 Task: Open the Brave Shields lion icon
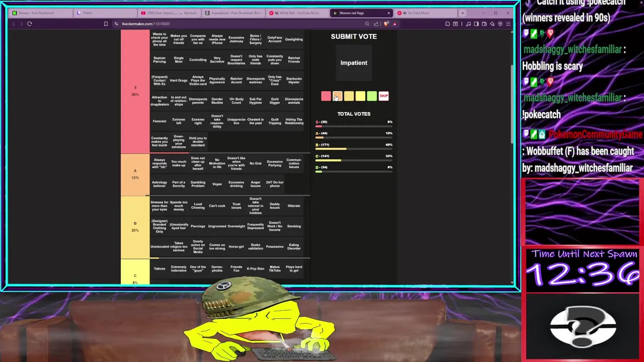[x=386, y=24]
